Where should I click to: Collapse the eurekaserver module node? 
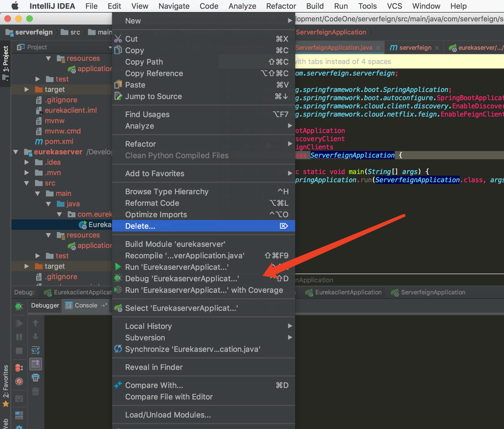coord(16,152)
